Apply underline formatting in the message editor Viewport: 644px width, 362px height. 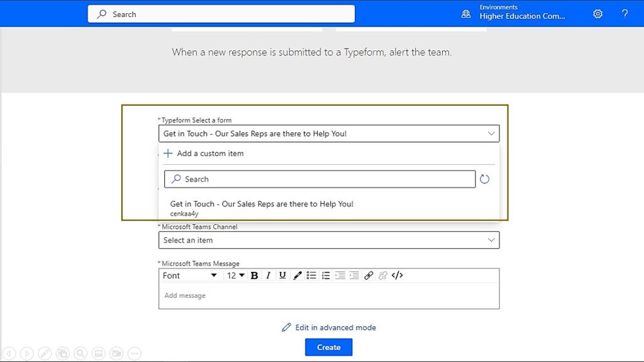(282, 276)
